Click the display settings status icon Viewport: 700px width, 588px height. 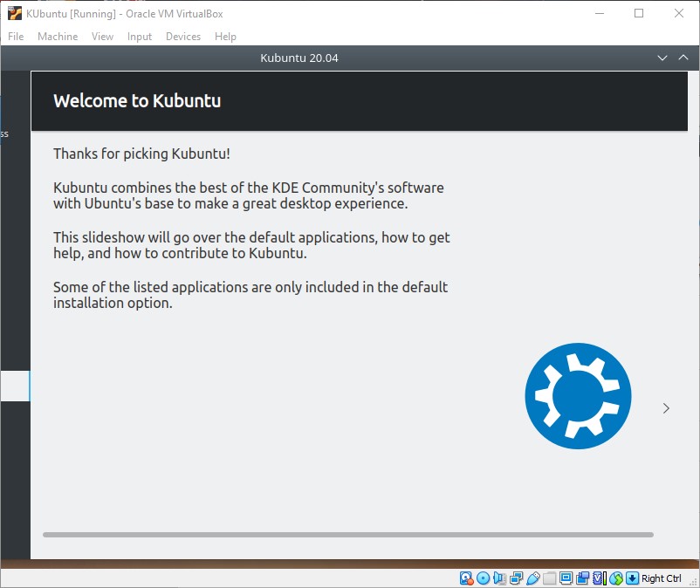(566, 578)
